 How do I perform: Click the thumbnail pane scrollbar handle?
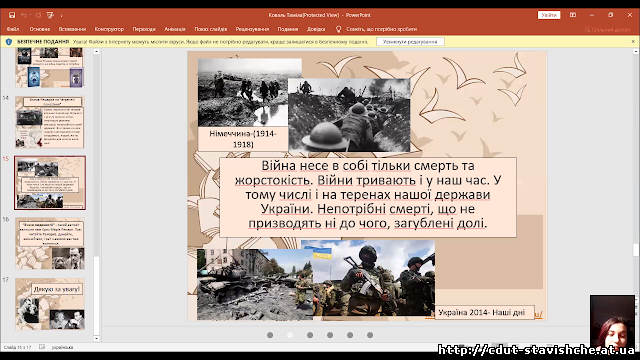(x=96, y=295)
